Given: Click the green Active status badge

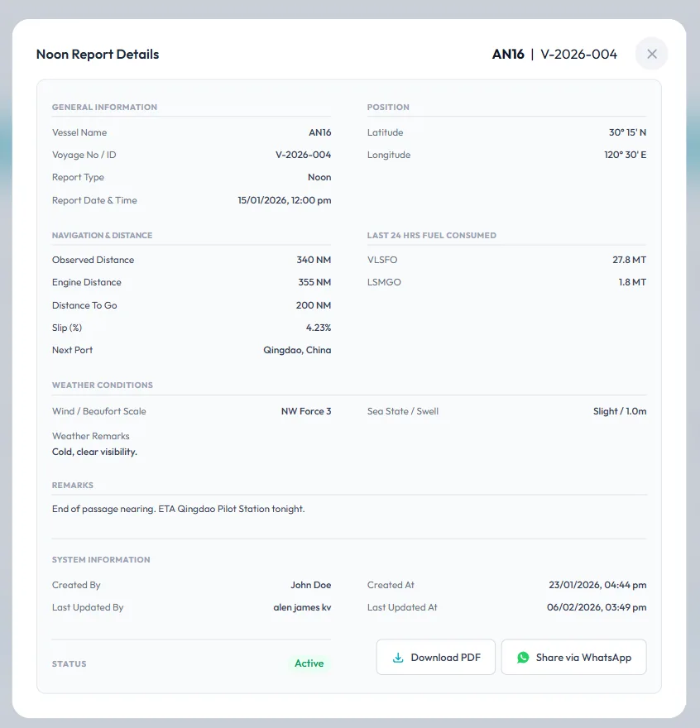Looking at the screenshot, I should (x=309, y=663).
